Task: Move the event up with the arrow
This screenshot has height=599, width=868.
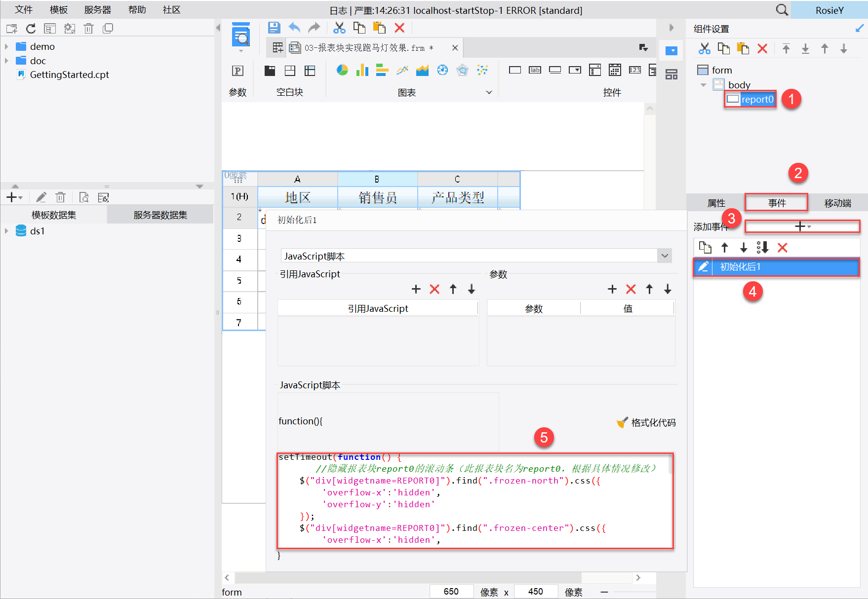Action: point(724,247)
